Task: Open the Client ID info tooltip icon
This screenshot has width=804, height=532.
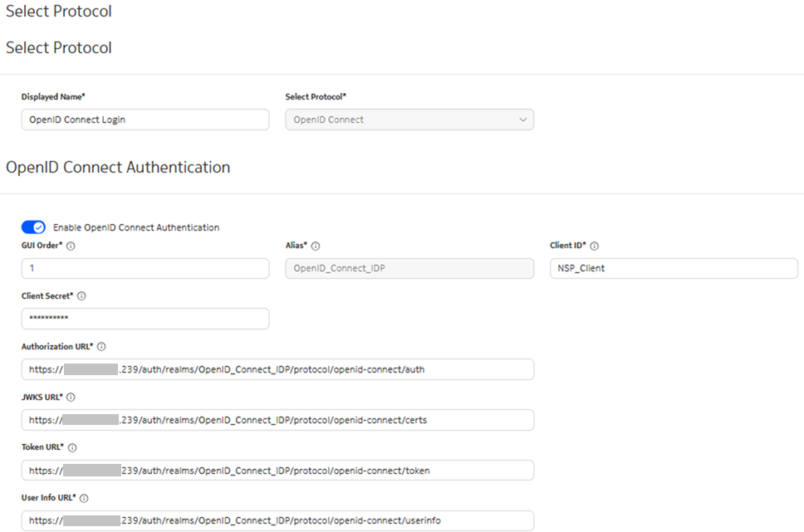Action: tap(595, 246)
